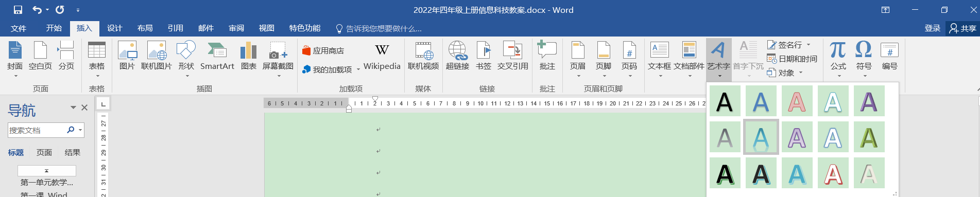Screen dimensions: 980x197
Task: Insert 联机图片 online pictures
Action: pos(157,56)
